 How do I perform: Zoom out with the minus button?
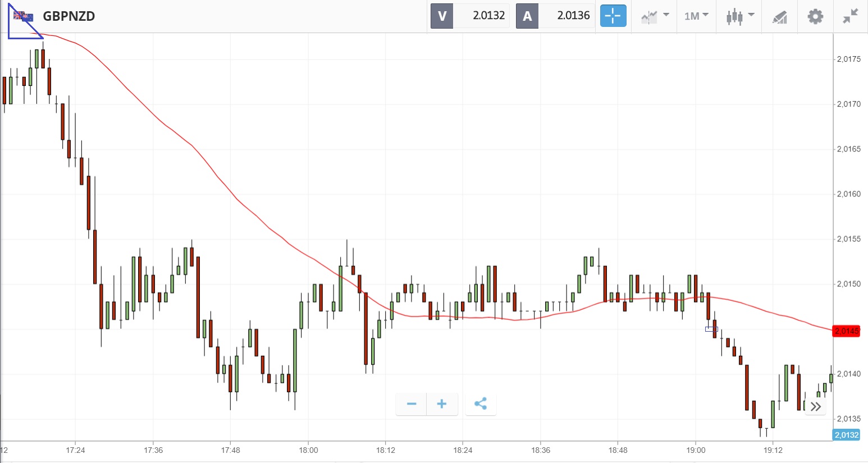(x=412, y=404)
